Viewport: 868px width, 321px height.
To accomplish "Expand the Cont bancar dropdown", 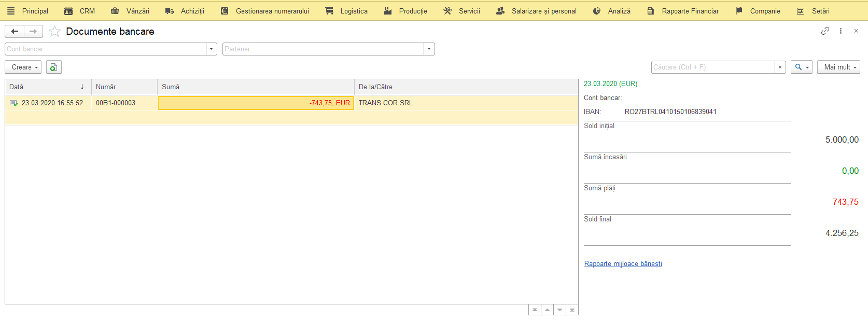I will [x=212, y=49].
